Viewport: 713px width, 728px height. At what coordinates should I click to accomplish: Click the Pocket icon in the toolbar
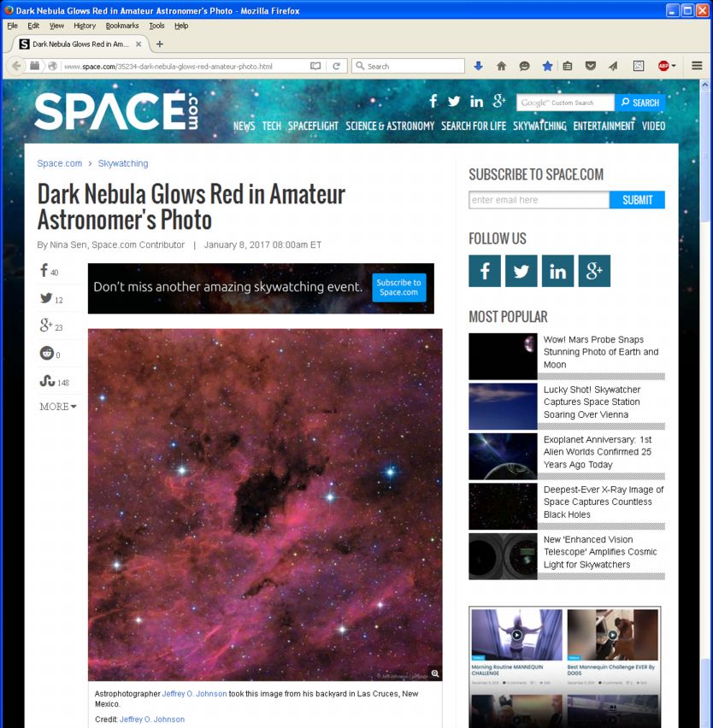(590, 66)
